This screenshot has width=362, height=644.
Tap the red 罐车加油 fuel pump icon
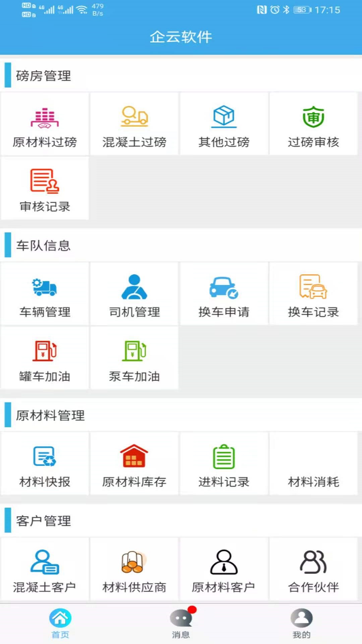coord(45,351)
